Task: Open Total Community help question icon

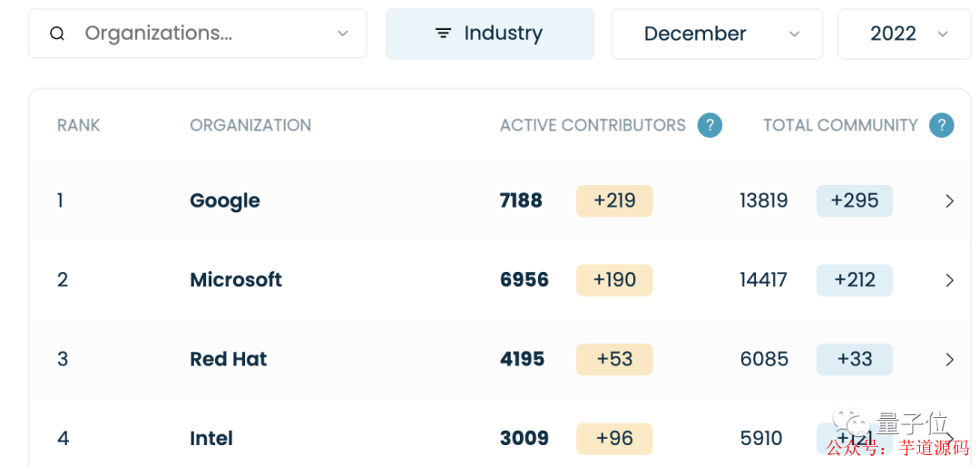Action: pyautogui.click(x=941, y=125)
